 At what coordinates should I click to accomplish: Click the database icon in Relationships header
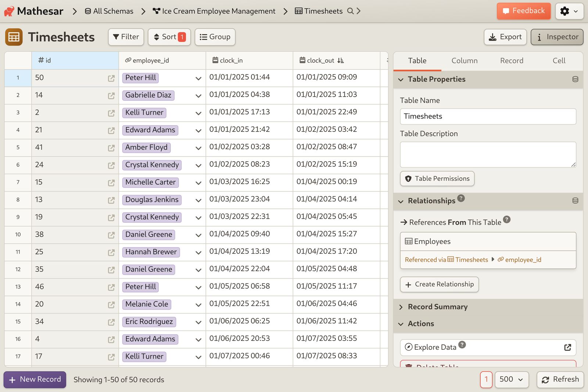pos(575,201)
